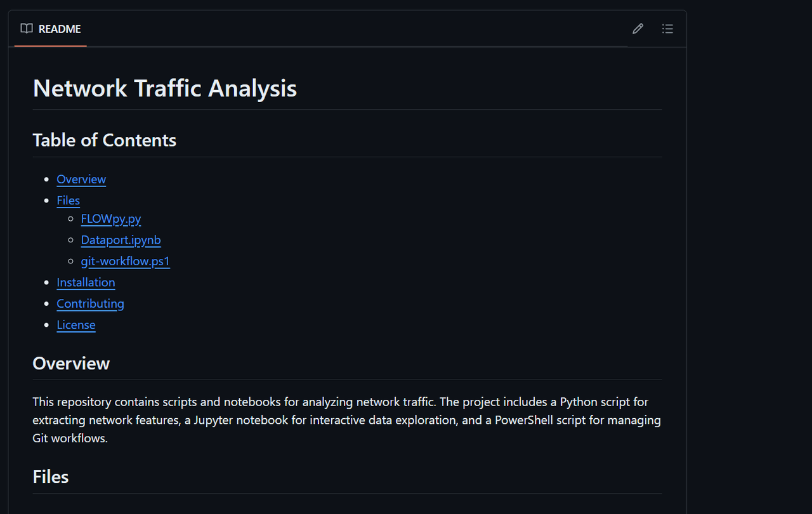Viewport: 812px width, 514px height.
Task: Follow the Overview link in contents
Action: click(x=81, y=179)
